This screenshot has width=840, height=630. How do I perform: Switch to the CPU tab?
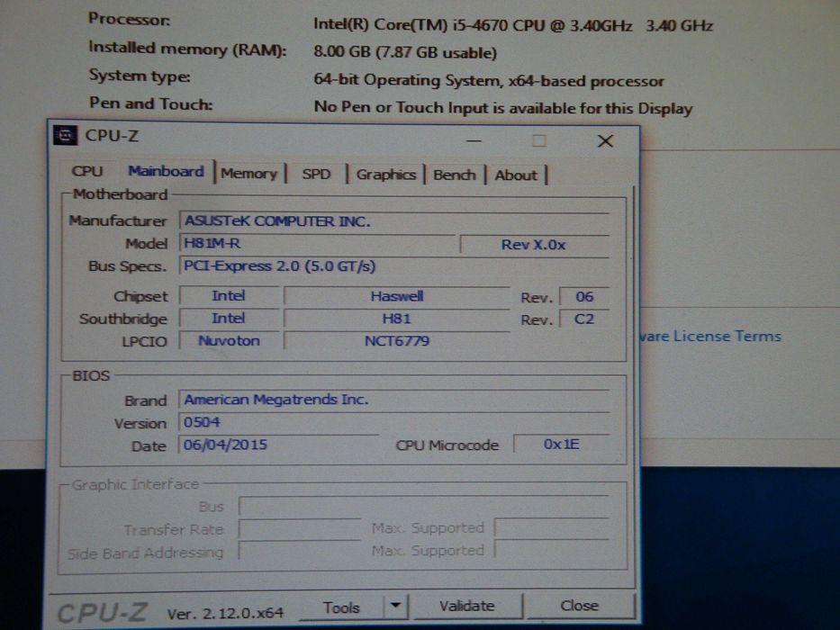click(86, 171)
